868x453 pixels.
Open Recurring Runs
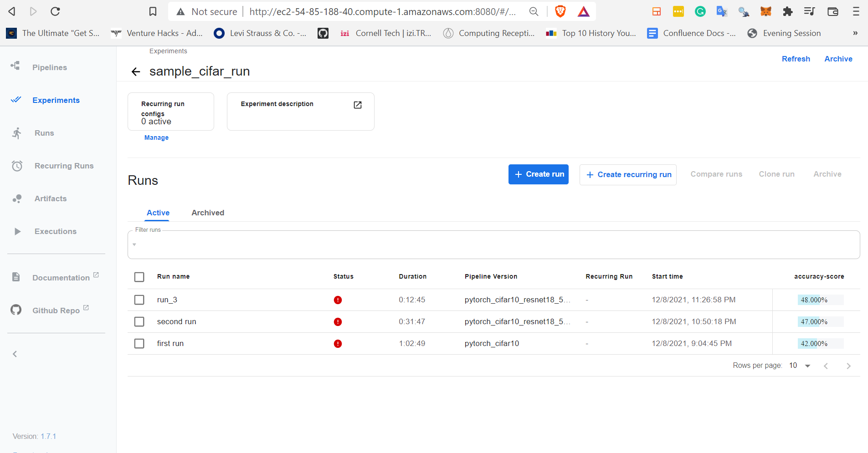(x=63, y=165)
